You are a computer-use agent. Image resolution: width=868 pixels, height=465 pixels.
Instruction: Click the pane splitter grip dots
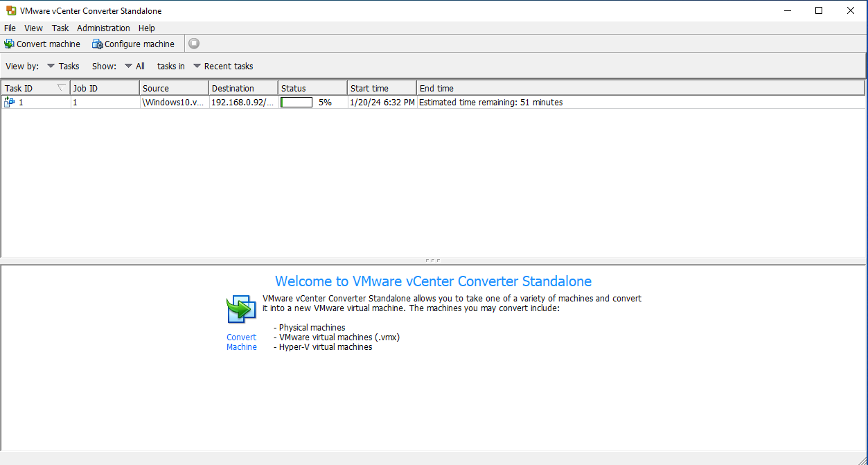click(x=433, y=261)
